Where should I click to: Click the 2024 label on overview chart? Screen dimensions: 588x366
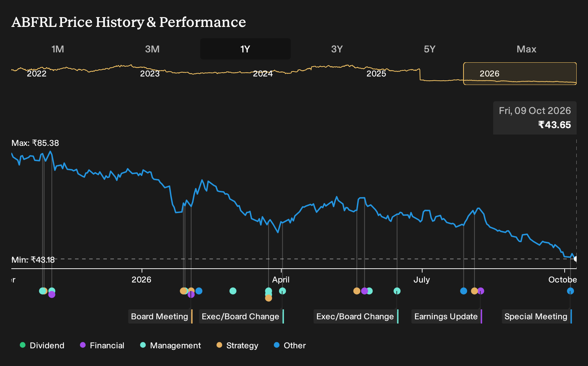tap(263, 74)
